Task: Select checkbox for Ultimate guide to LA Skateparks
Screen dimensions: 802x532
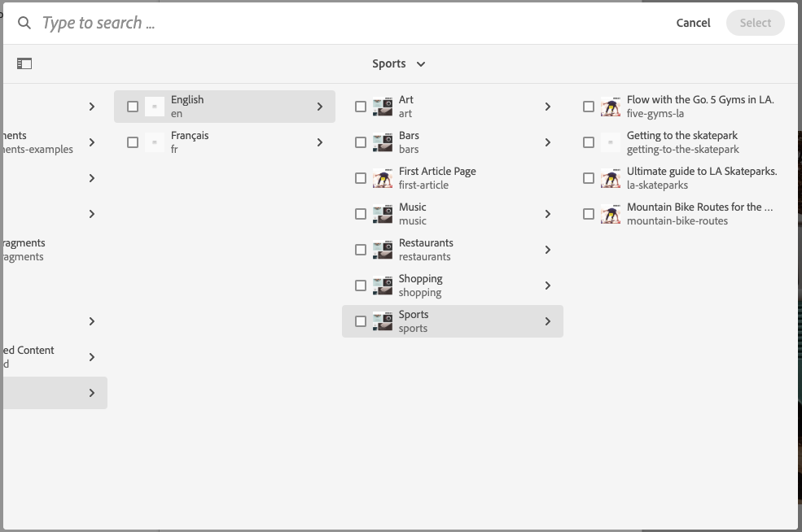Action: 589,178
